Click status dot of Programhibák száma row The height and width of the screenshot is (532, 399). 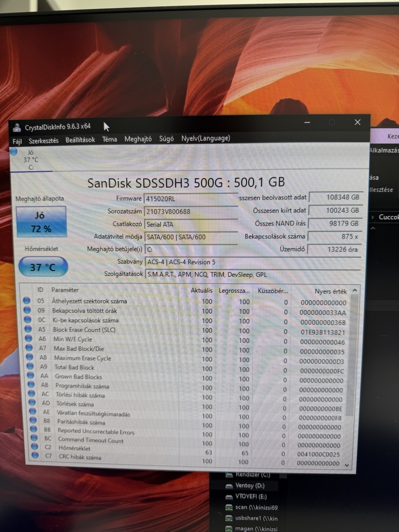[31, 384]
